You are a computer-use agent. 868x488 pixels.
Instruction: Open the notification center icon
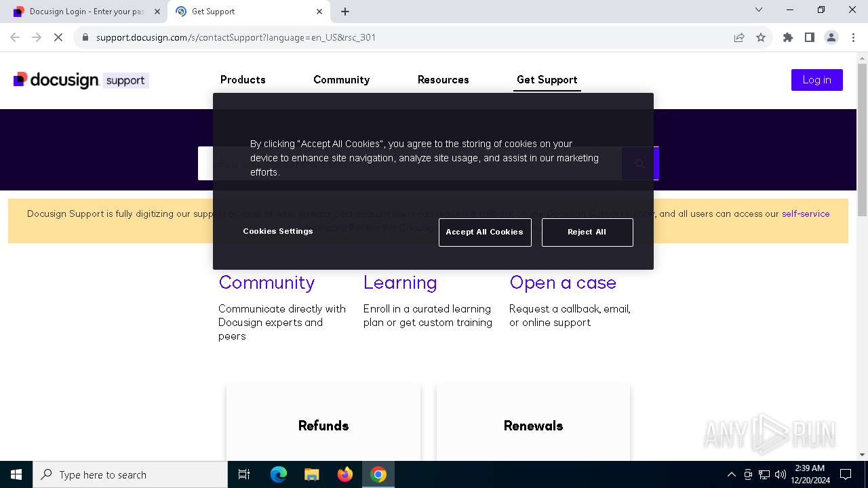click(x=846, y=474)
